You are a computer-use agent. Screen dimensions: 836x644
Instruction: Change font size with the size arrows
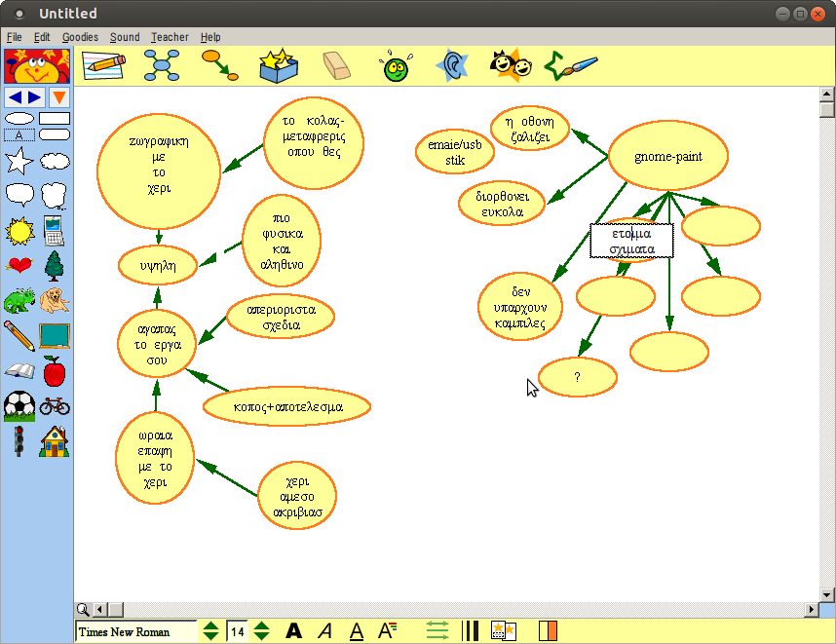tap(262, 631)
